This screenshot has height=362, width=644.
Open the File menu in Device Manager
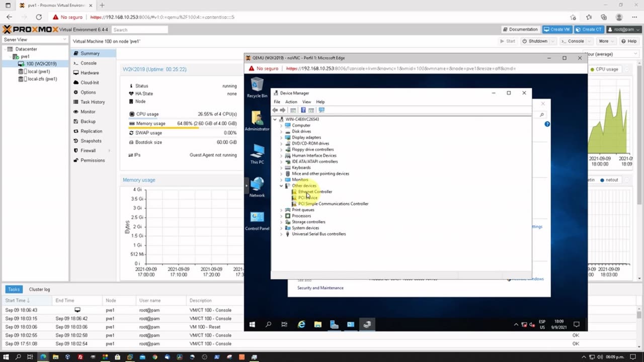click(x=277, y=102)
